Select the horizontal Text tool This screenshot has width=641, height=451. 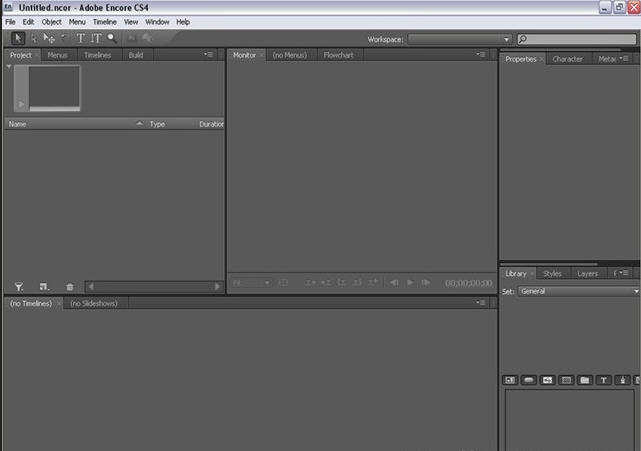(81, 38)
